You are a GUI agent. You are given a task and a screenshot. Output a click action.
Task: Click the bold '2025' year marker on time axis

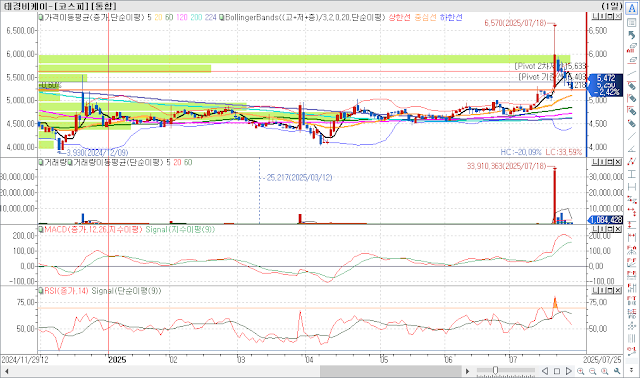pyautogui.click(x=117, y=360)
